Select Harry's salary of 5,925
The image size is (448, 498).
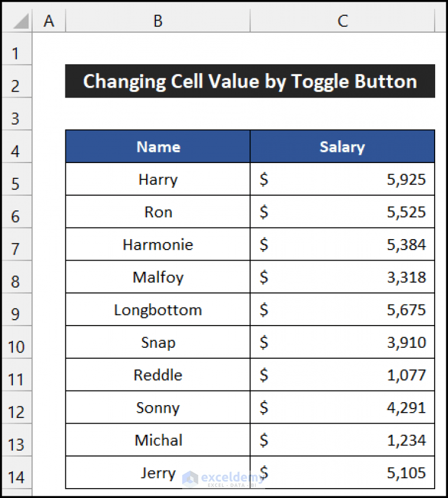click(x=342, y=179)
